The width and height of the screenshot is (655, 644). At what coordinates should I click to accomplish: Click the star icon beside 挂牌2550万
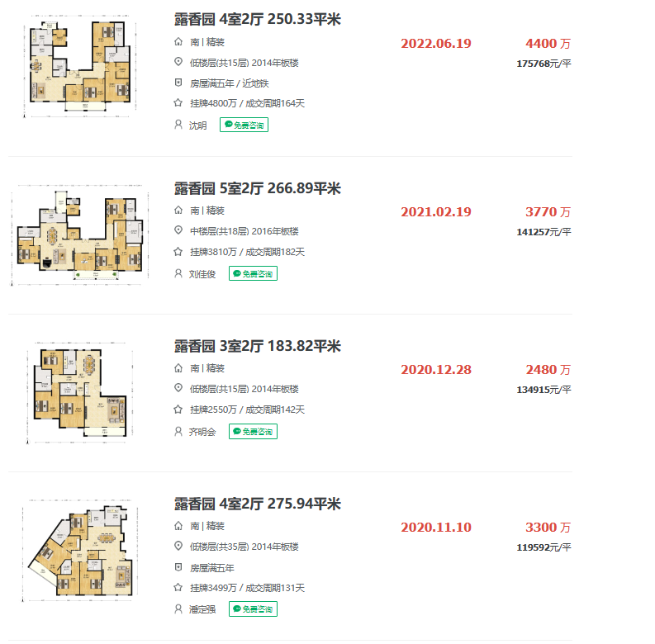178,410
